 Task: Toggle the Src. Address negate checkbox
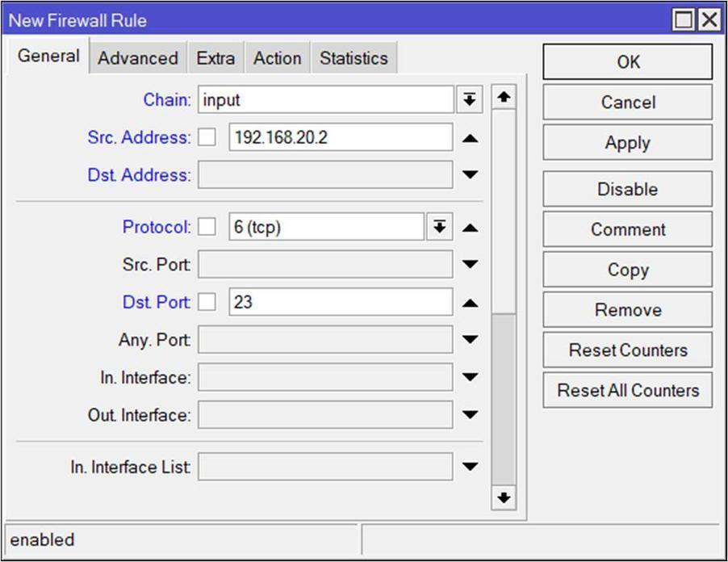point(207,138)
